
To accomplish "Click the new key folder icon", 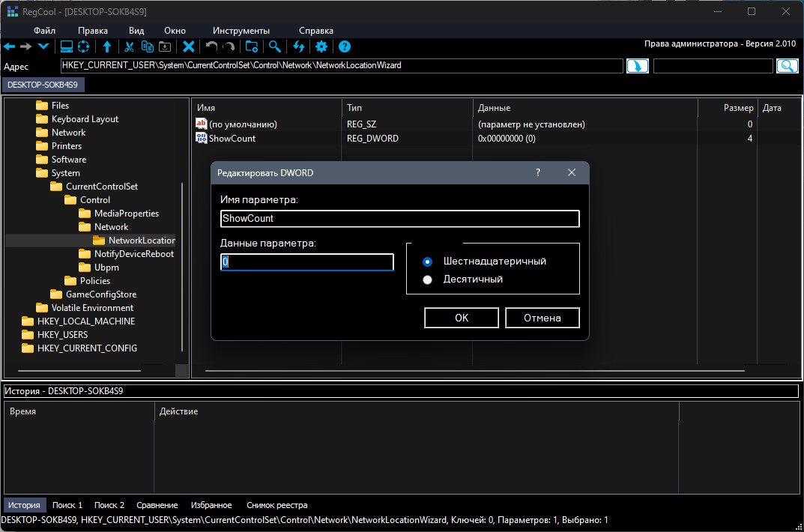I will point(252,46).
